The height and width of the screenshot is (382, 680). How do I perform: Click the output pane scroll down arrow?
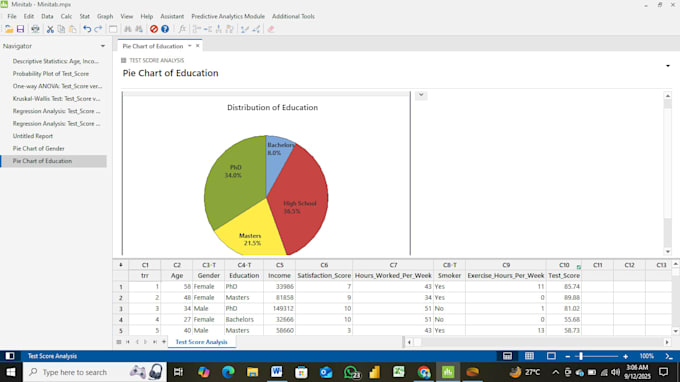pyautogui.click(x=668, y=251)
